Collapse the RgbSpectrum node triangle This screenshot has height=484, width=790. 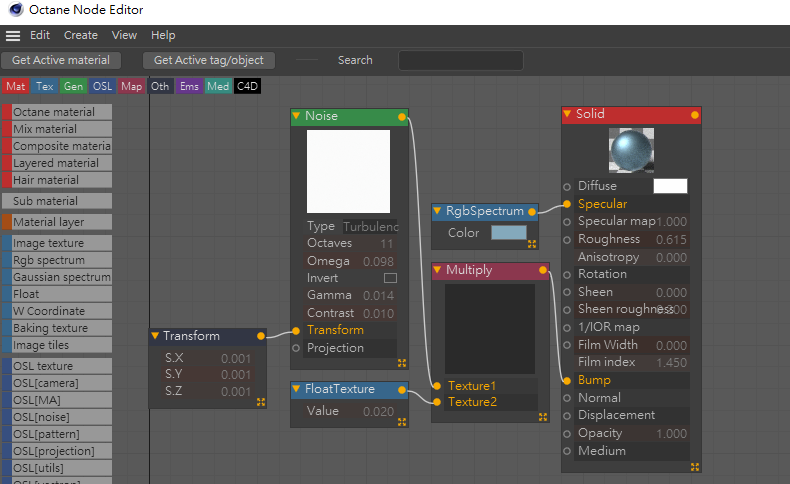point(437,211)
